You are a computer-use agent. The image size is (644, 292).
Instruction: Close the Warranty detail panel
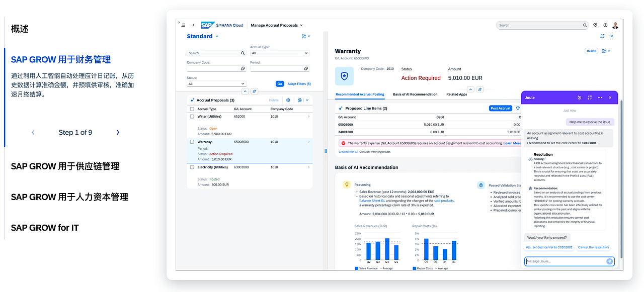tap(612, 36)
